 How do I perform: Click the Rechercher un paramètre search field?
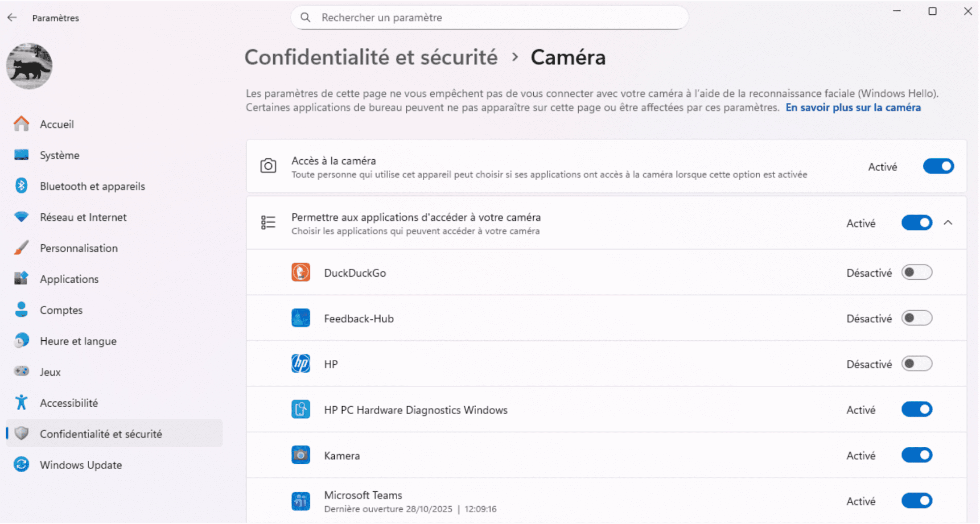490,17
